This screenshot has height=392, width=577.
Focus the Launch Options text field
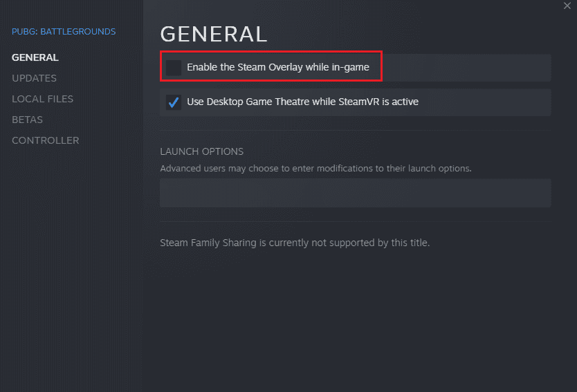coord(355,193)
